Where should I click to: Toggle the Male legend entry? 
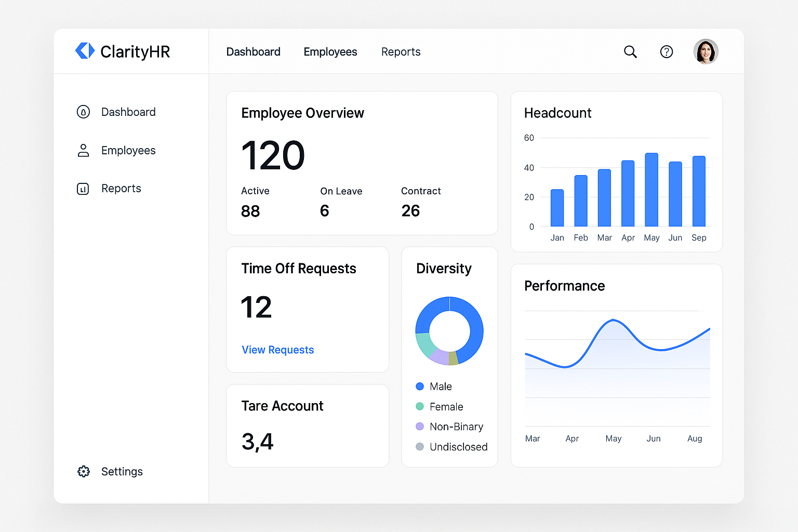pyautogui.click(x=441, y=386)
